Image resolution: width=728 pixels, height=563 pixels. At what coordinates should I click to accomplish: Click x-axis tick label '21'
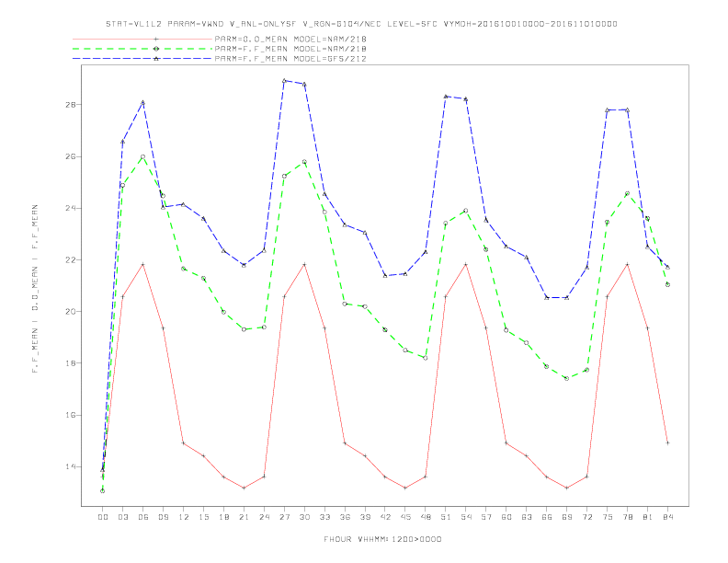pos(244,517)
